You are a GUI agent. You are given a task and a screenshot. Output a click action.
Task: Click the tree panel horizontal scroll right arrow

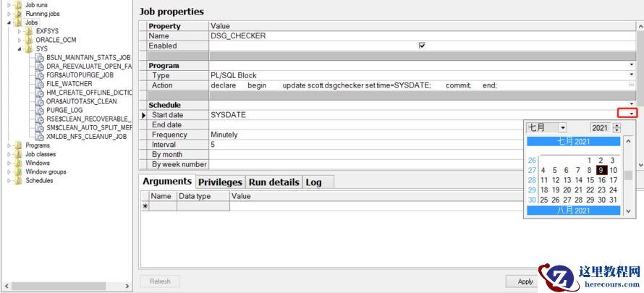click(x=127, y=286)
